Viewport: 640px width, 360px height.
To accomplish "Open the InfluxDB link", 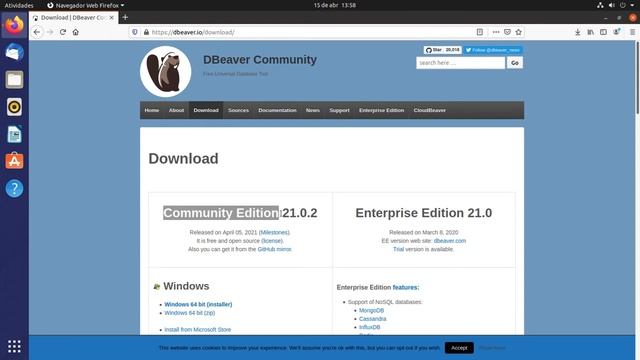I will tap(369, 327).
